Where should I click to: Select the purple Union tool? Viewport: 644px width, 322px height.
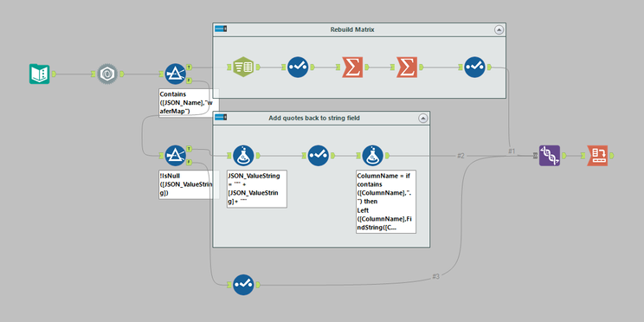pyautogui.click(x=550, y=155)
